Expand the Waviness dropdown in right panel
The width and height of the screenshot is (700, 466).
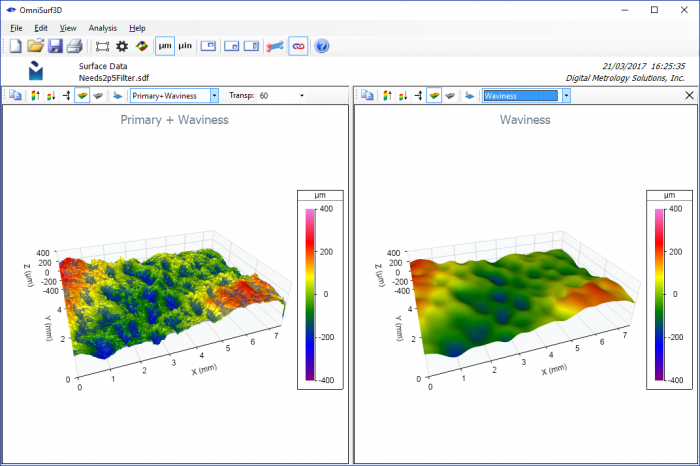pyautogui.click(x=567, y=96)
